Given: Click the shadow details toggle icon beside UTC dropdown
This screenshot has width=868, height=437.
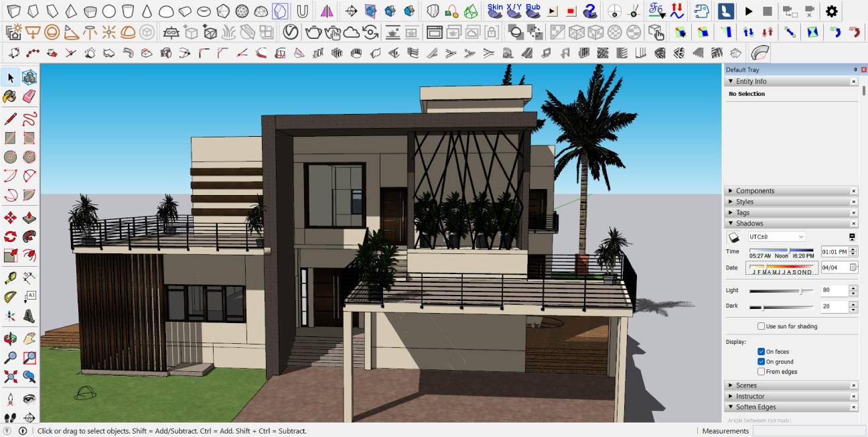Looking at the screenshot, I should click(x=852, y=237).
